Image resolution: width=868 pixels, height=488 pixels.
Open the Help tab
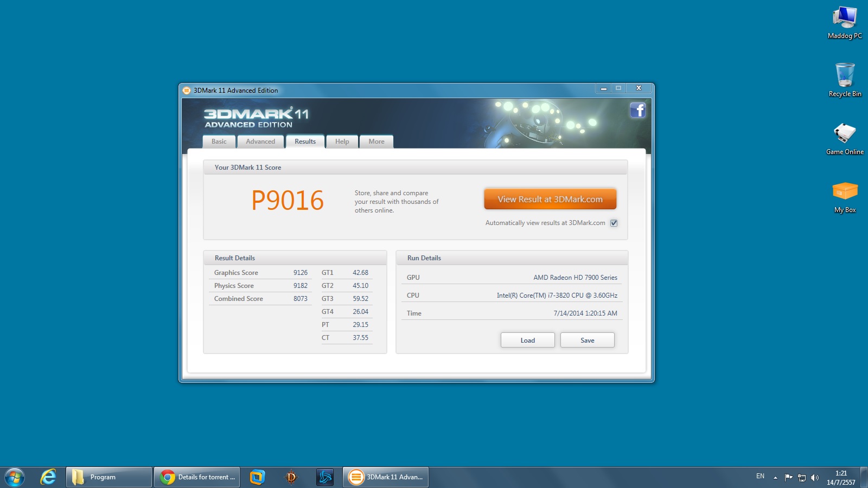tap(342, 142)
